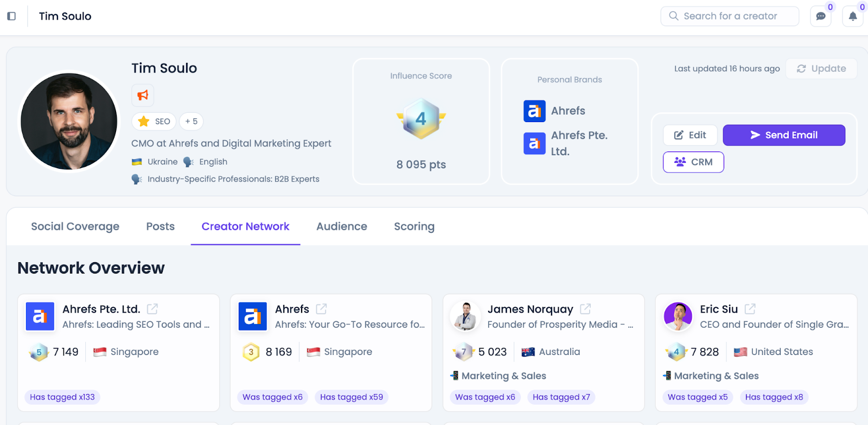Click the Has tagged x59 badge

pos(352,397)
